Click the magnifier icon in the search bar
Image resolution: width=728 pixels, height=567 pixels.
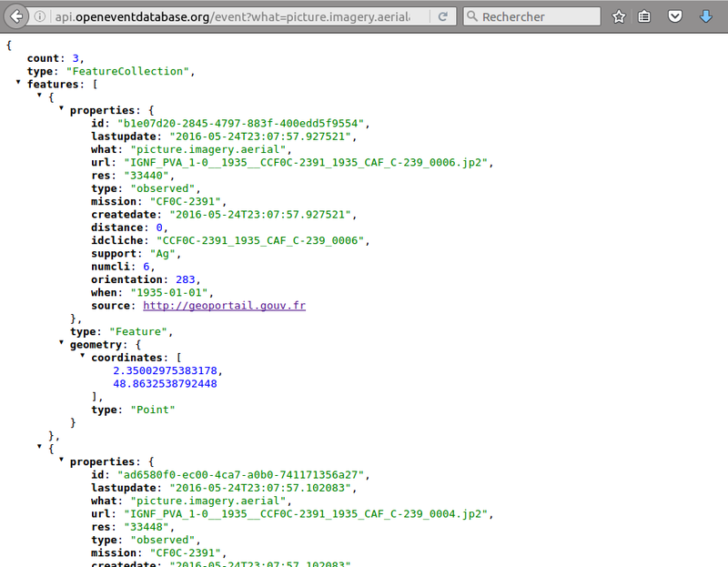471,15
